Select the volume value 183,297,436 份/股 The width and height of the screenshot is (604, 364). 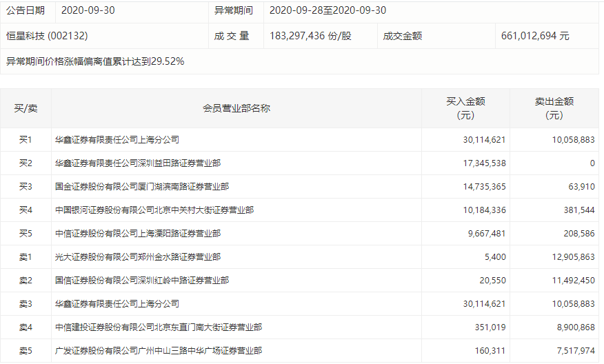[310, 36]
